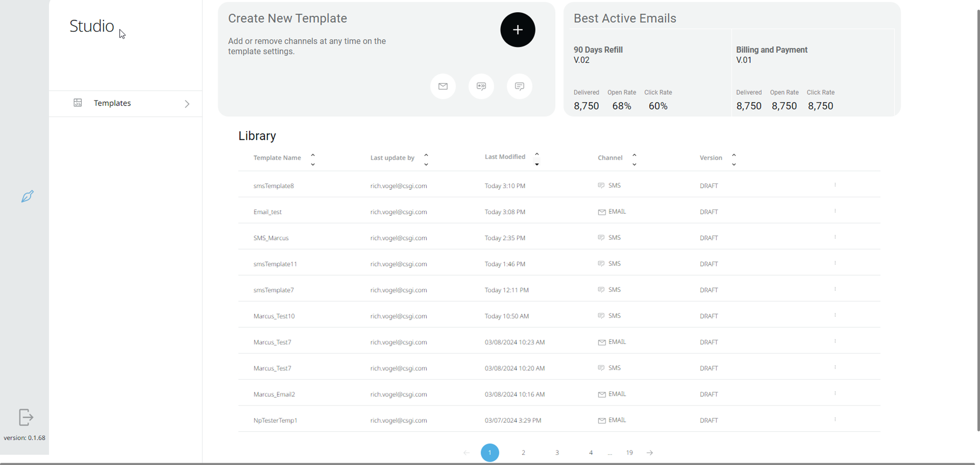Screen dimensions: 980x465
Task: Choose the star-arrows speech bubble channel icon
Action: [481, 86]
